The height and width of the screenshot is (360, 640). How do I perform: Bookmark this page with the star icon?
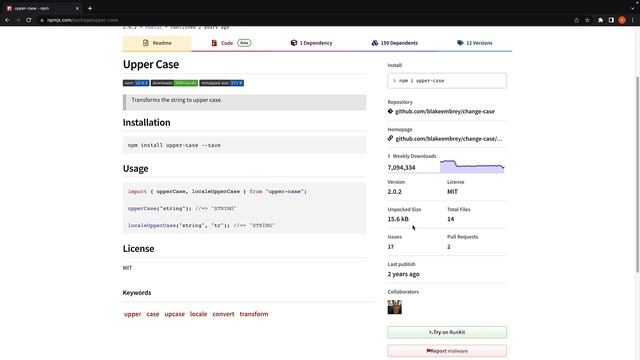coord(587,20)
